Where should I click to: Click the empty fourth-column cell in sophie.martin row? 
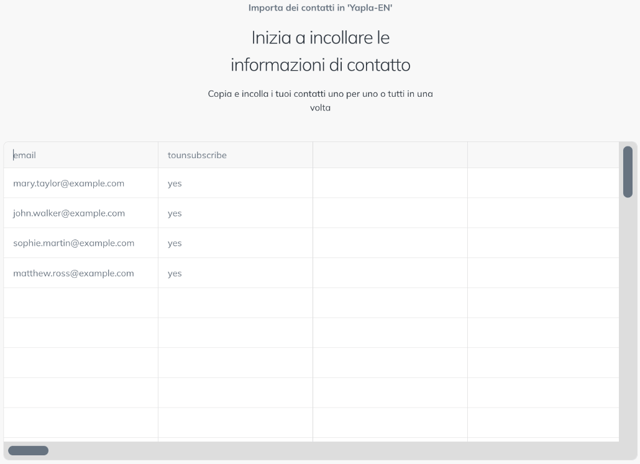(543, 243)
